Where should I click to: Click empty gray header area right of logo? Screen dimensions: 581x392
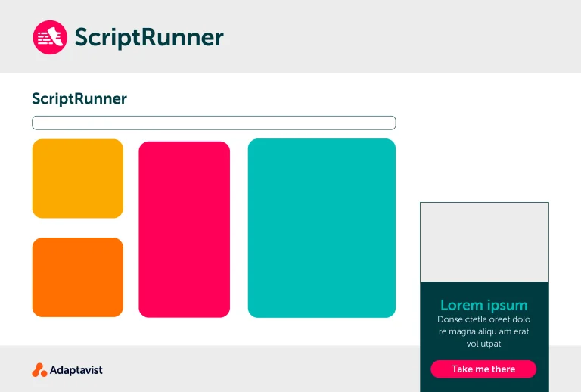[x=401, y=36]
